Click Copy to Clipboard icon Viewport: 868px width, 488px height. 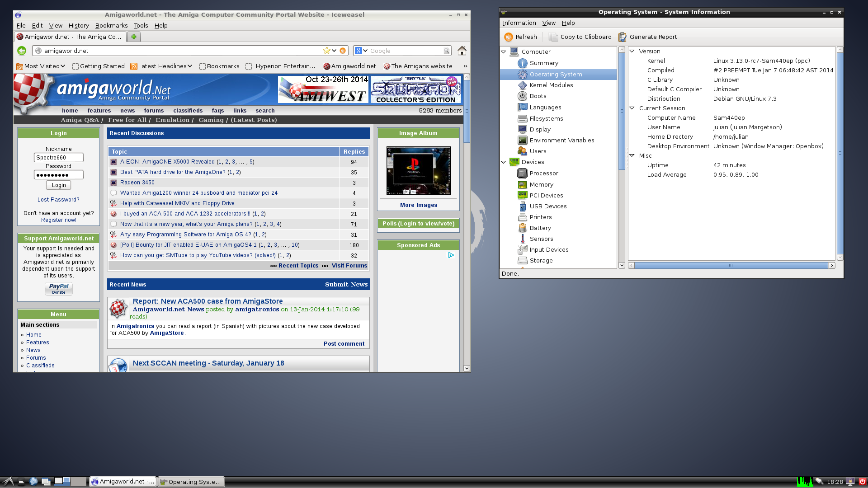click(x=553, y=37)
